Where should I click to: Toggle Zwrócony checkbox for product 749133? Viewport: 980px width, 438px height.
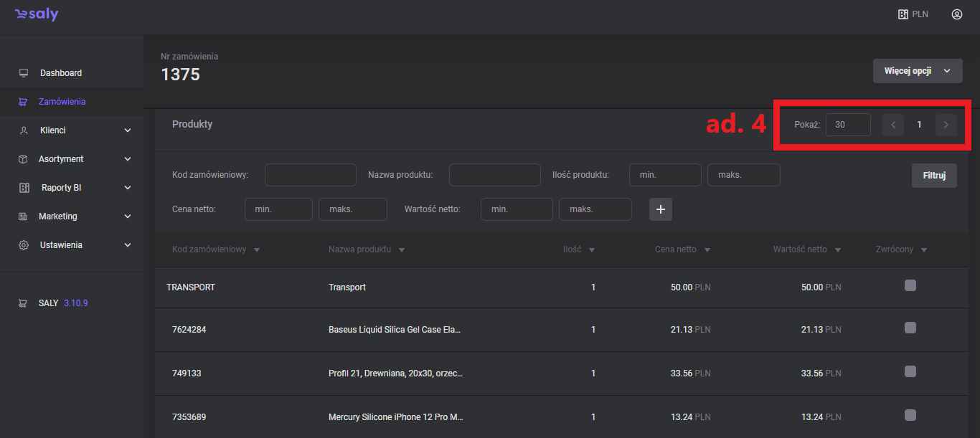(910, 371)
